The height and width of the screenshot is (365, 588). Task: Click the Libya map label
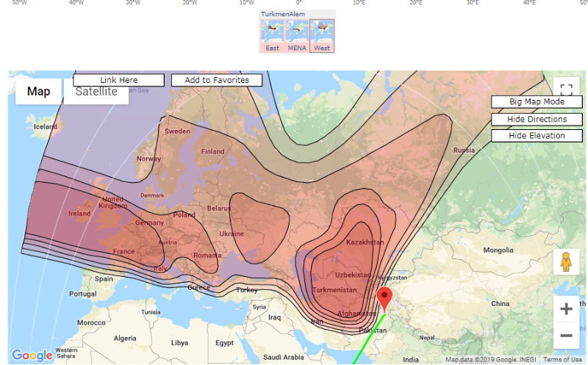[x=179, y=343]
